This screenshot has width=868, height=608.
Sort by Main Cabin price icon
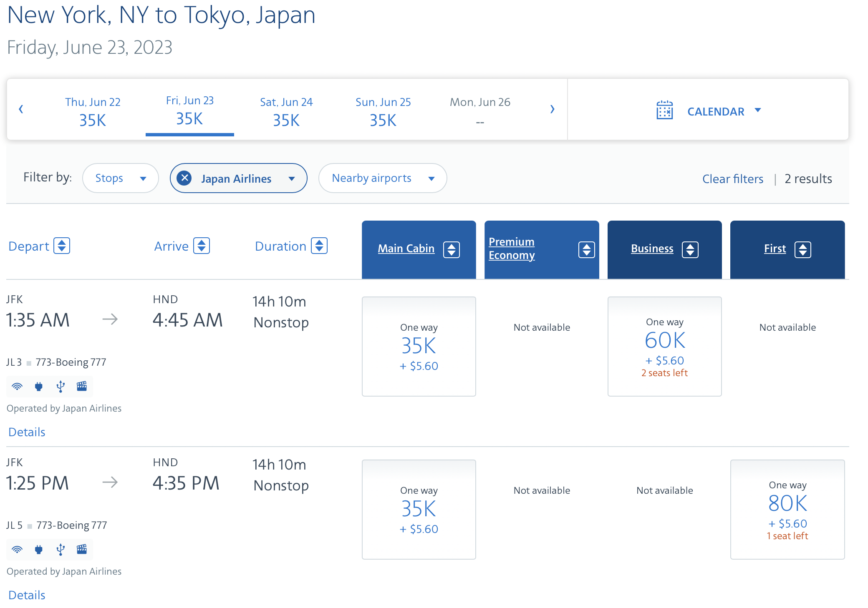[451, 249]
